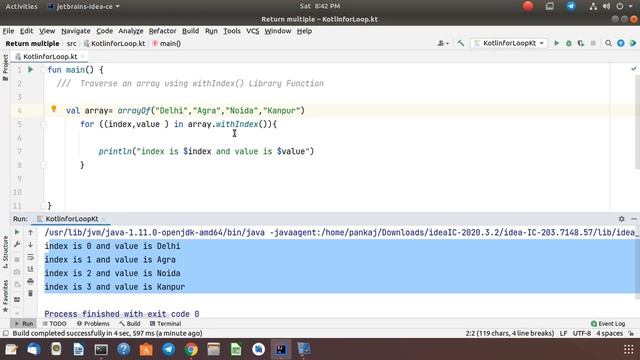Close the KotlinforLoop.kt editor tab
This screenshot has height=360, width=640.
(x=83, y=57)
